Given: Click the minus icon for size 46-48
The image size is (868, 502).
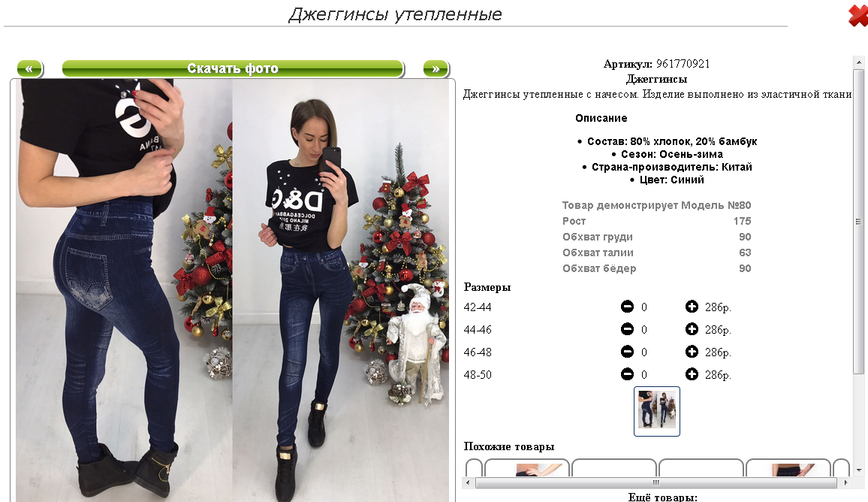Looking at the screenshot, I should pos(627,351).
